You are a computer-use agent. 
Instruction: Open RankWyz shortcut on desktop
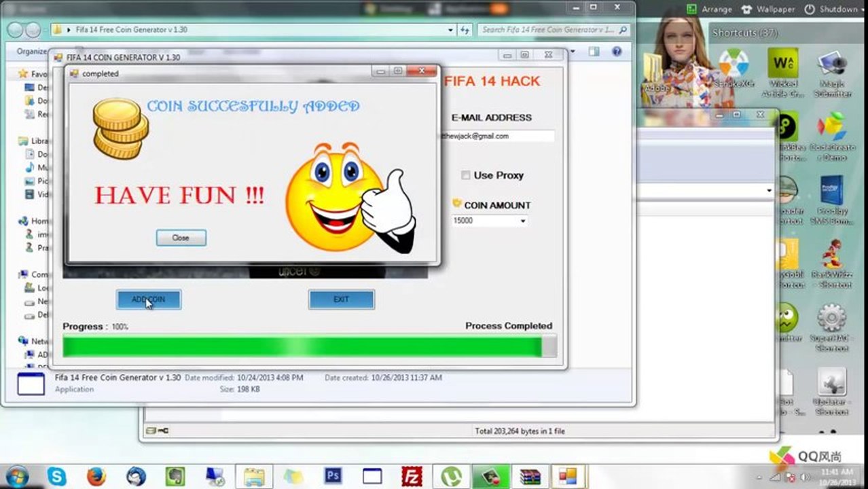(832, 264)
